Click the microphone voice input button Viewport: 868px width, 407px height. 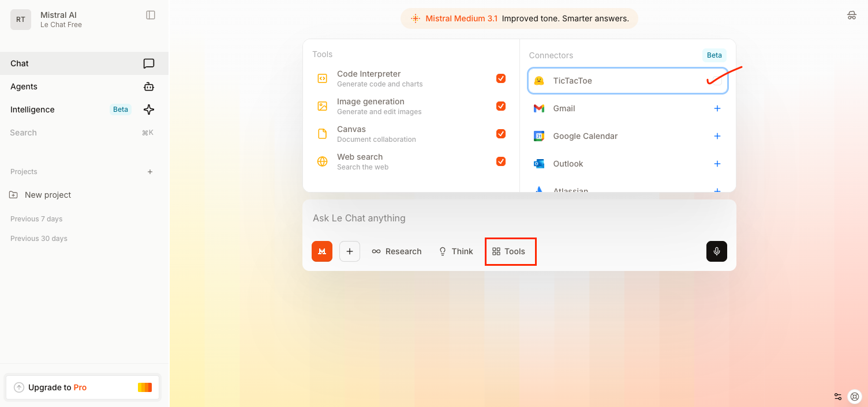[716, 251]
